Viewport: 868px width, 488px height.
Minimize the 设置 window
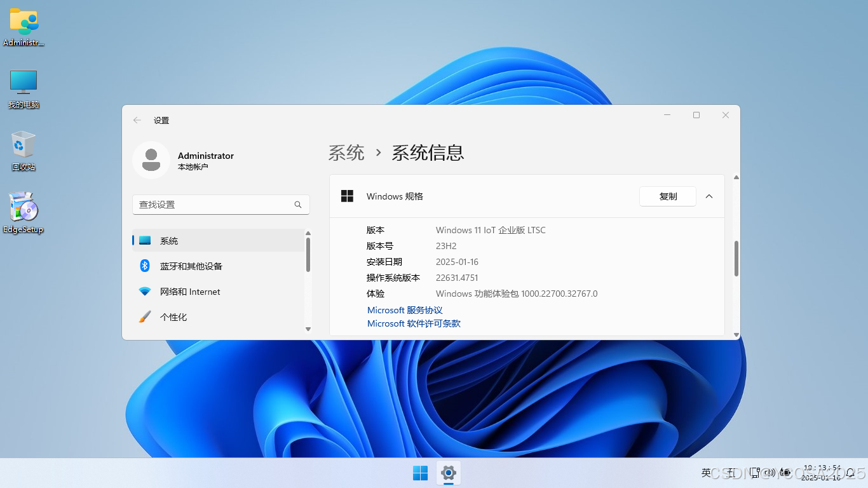click(x=667, y=115)
